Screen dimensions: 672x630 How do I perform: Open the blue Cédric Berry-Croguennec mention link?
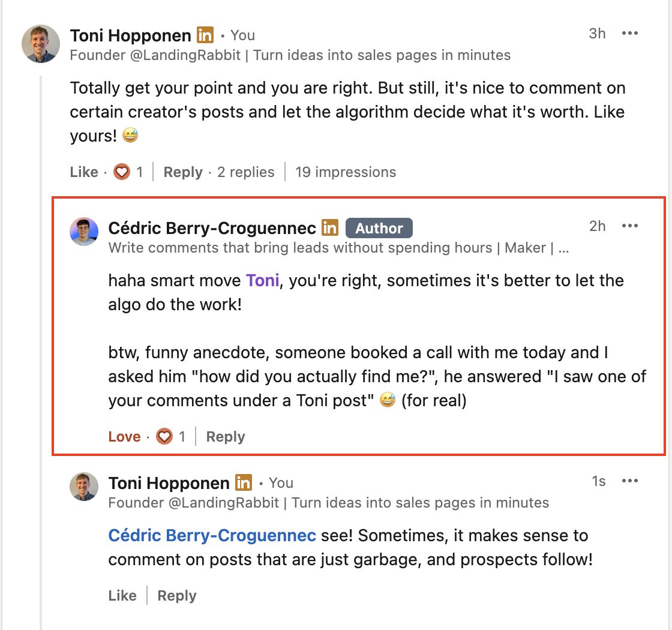[212, 535]
